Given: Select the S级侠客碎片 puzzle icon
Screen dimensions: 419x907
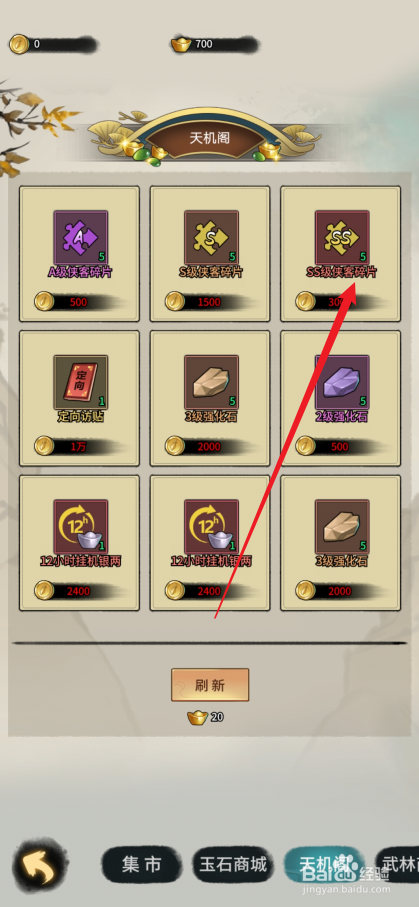Looking at the screenshot, I should click(x=211, y=237).
